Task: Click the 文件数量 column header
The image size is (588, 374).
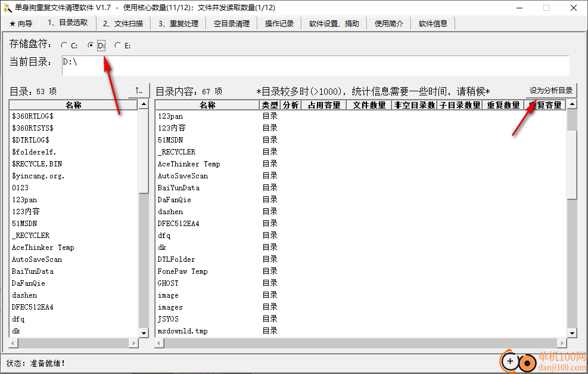Action: [x=369, y=105]
